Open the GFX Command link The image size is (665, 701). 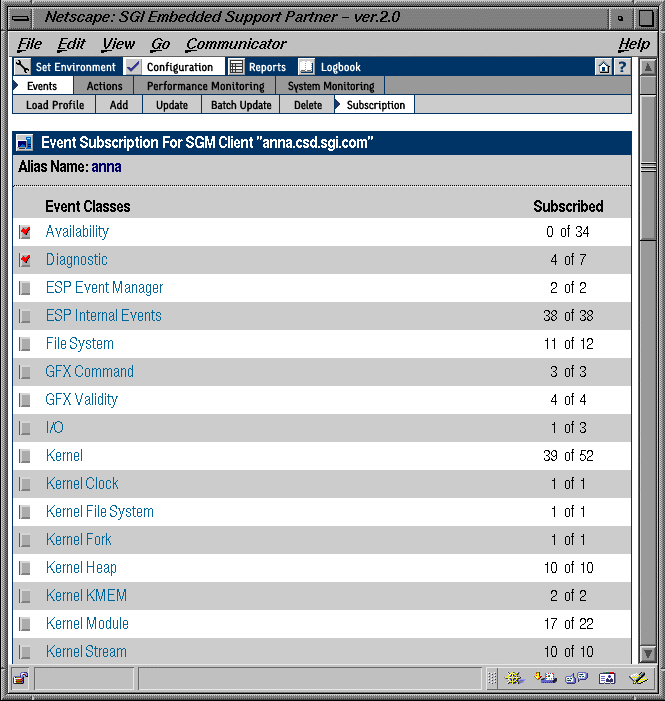pyautogui.click(x=89, y=372)
